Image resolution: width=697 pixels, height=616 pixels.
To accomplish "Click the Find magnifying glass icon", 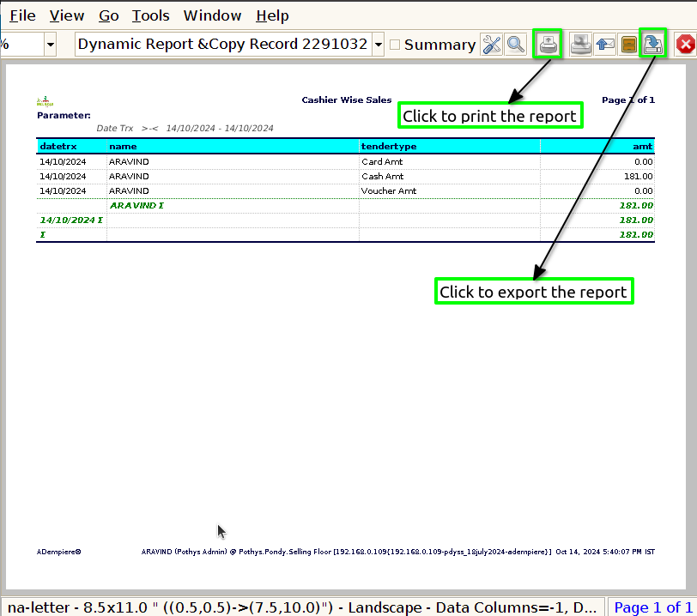I will coord(516,45).
